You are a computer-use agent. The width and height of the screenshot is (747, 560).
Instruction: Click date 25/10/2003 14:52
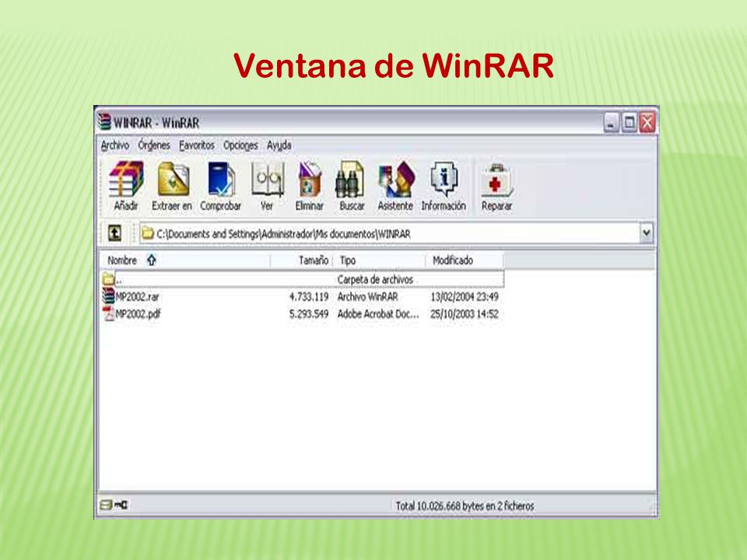coord(465,314)
